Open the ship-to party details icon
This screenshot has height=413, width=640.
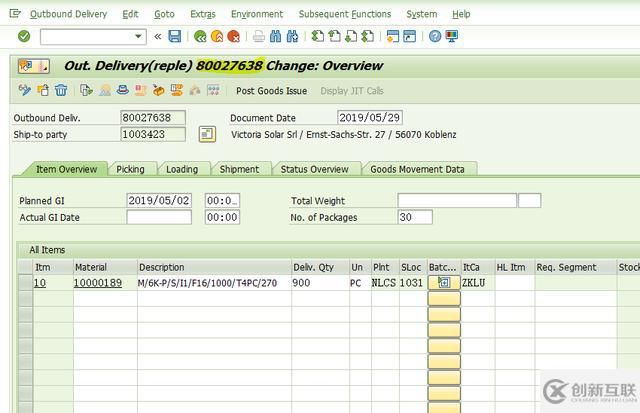pos(207,134)
